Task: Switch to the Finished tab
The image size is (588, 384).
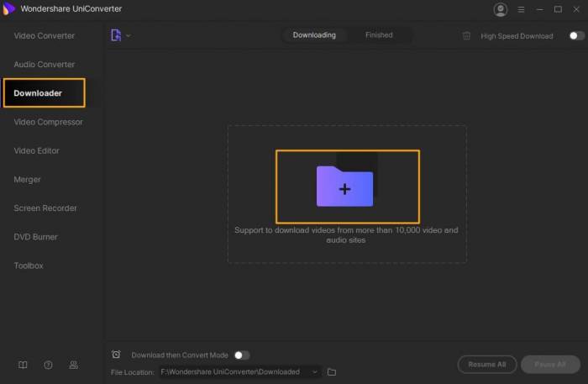Action: pyautogui.click(x=379, y=35)
